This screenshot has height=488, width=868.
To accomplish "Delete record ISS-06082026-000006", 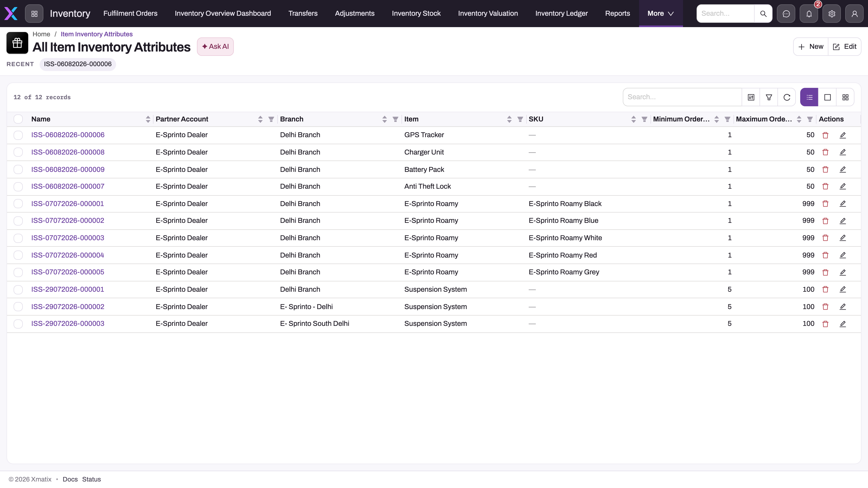I will (x=825, y=135).
